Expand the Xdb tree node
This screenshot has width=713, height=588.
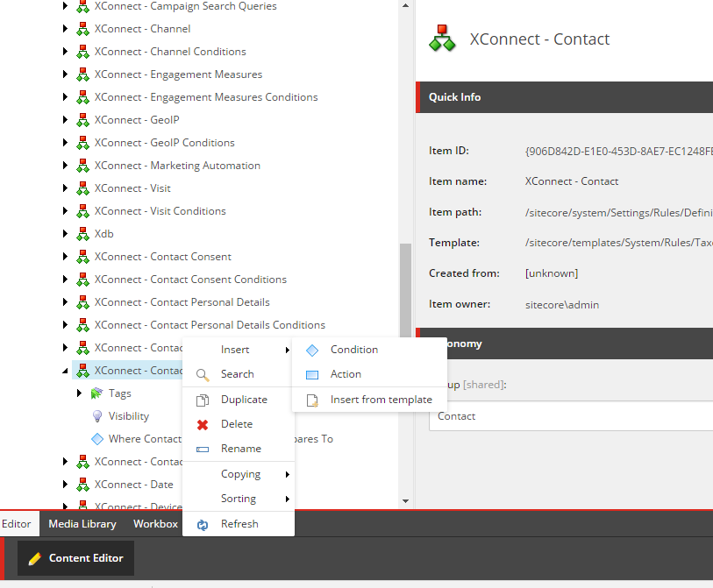[65, 234]
